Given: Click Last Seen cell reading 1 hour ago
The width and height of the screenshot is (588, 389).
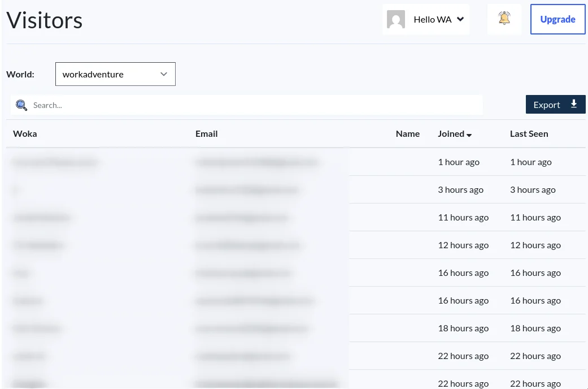Looking at the screenshot, I should 530,162.
